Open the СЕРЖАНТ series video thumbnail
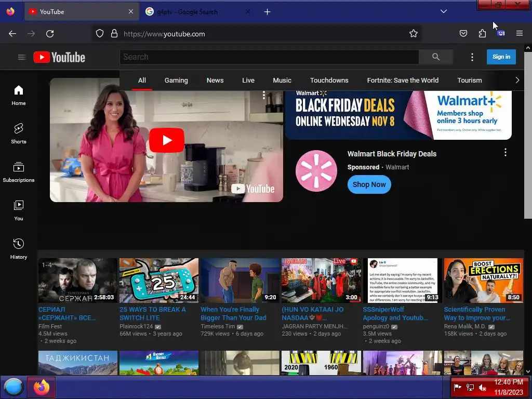The width and height of the screenshot is (532, 399). (78, 281)
